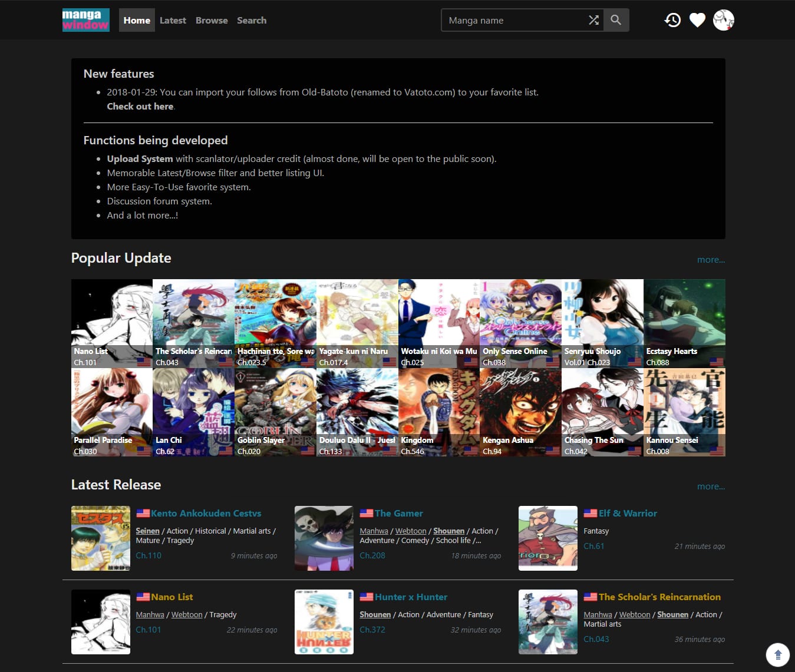The width and height of the screenshot is (795, 672).
Task: Click the flag icon beside The Gamer
Action: [x=367, y=514]
